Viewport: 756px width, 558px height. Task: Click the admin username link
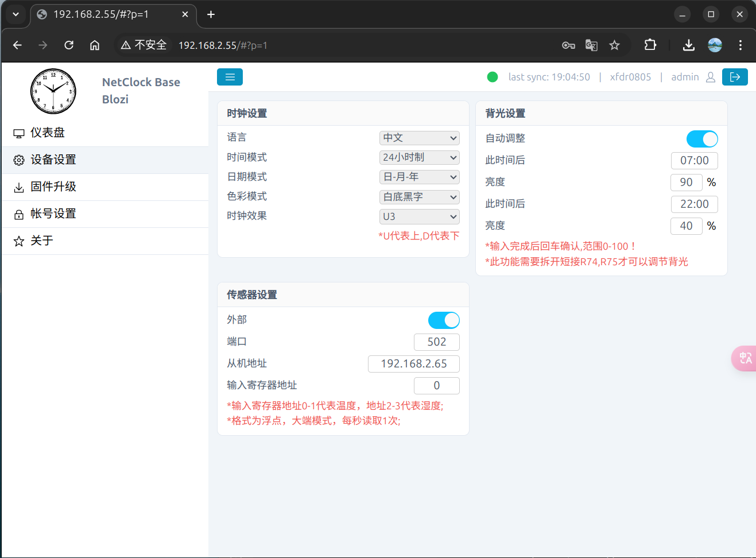coord(685,77)
